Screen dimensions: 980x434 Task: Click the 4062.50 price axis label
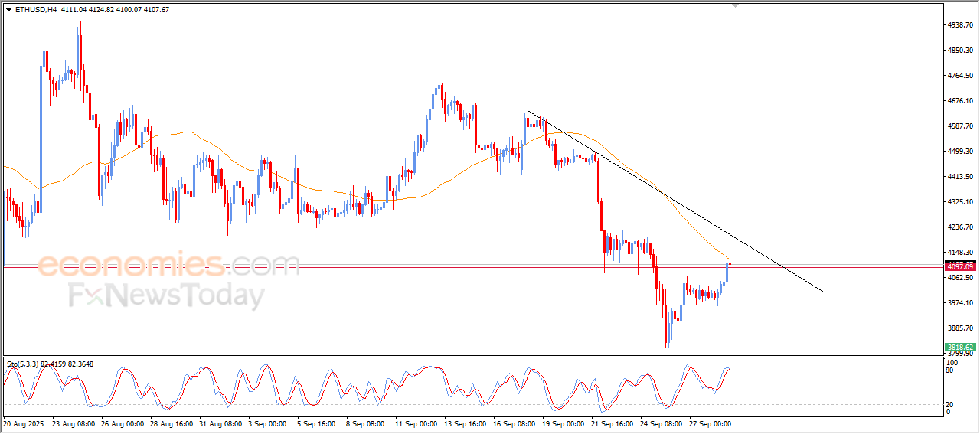(x=962, y=278)
